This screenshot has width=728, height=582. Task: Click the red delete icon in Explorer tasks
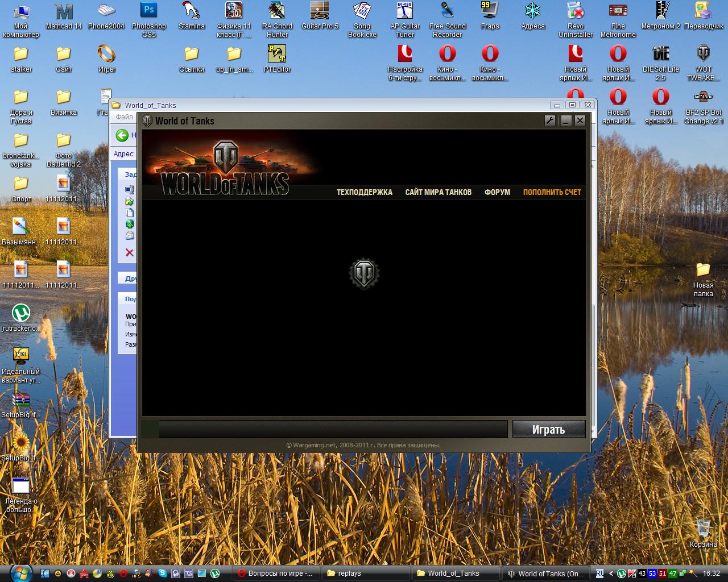[x=130, y=252]
